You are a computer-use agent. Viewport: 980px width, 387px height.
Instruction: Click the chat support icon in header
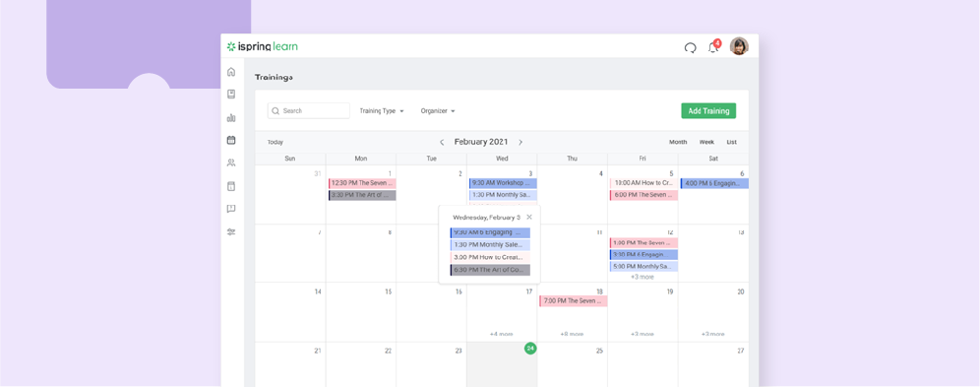(x=690, y=47)
